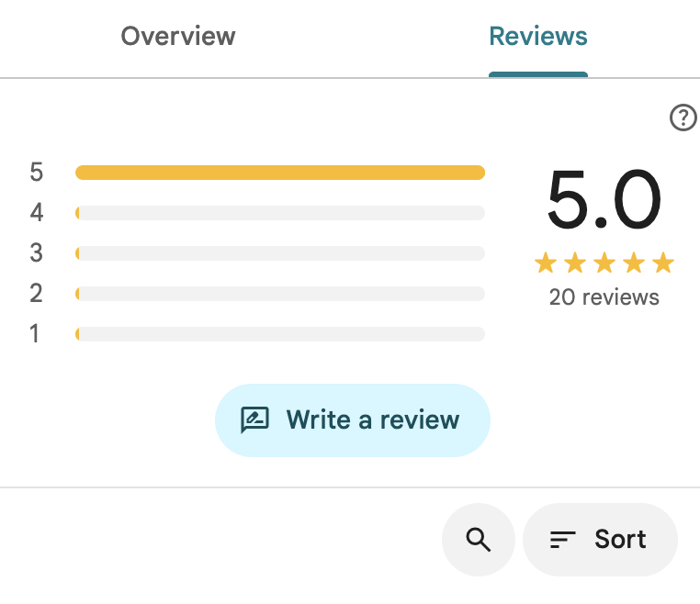This screenshot has height=604, width=700.
Task: Click the sort lines icon
Action: click(562, 540)
